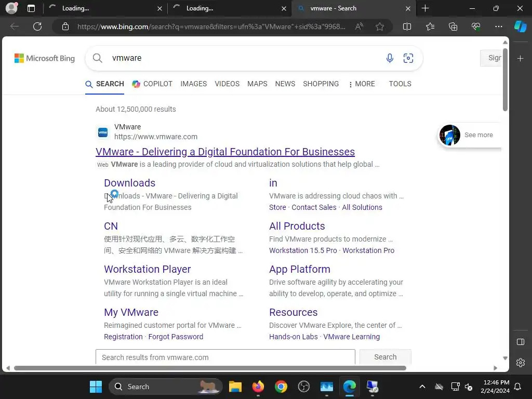Open the Forgot Password link
This screenshot has width=532, height=399.
tap(176, 337)
